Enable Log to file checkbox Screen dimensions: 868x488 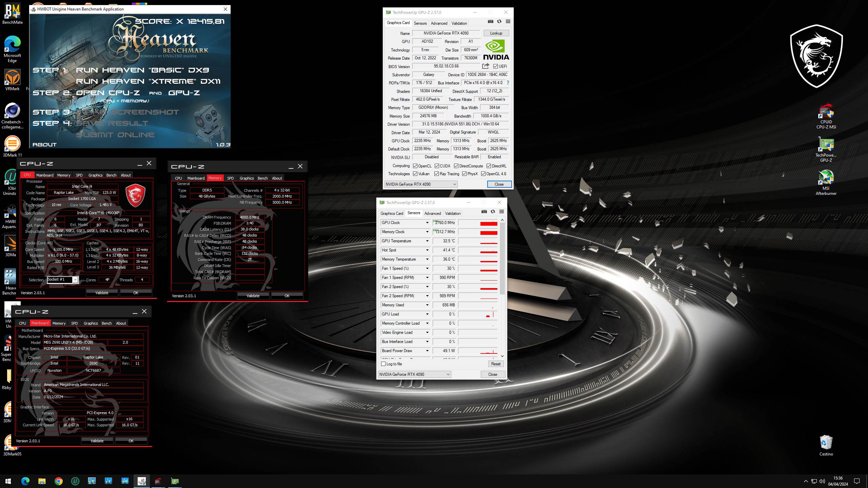coord(383,364)
